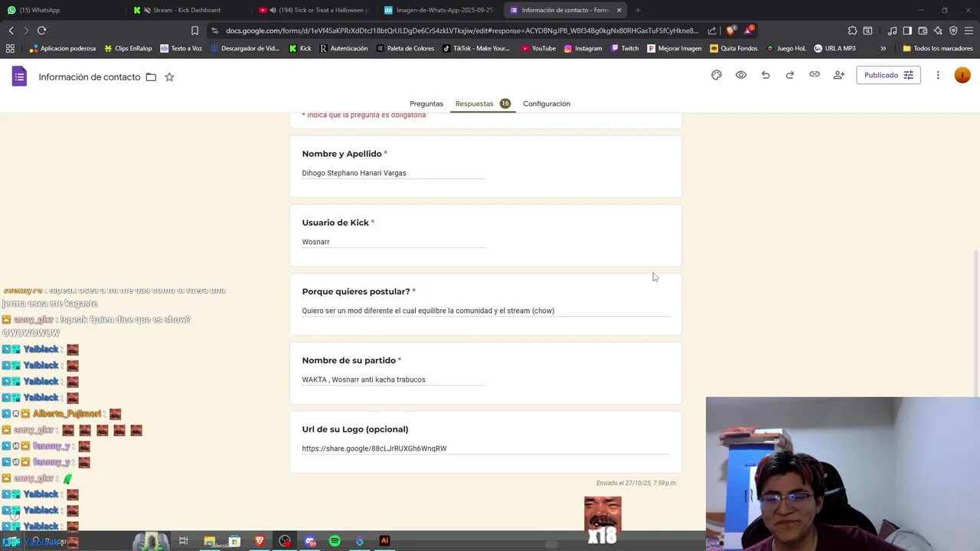Bookmark this page in the address bar

194,31
